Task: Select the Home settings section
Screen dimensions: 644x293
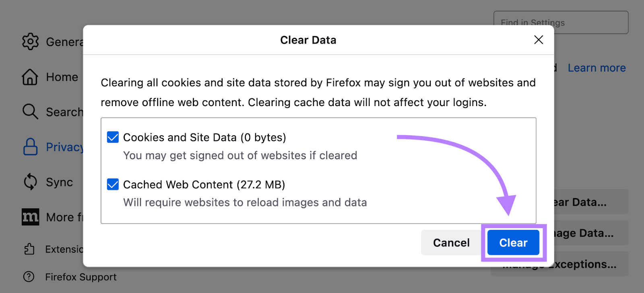Action: point(61,77)
